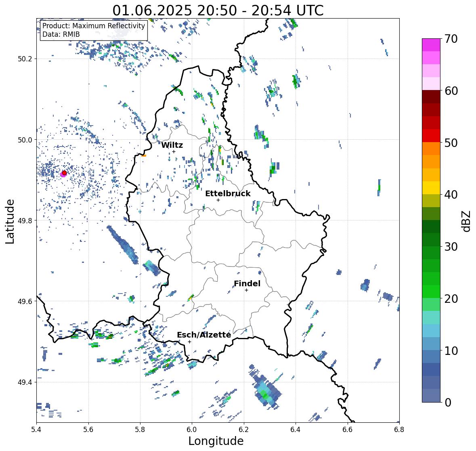Click the Findel city label
This screenshot has width=476, height=451.
coord(247,283)
